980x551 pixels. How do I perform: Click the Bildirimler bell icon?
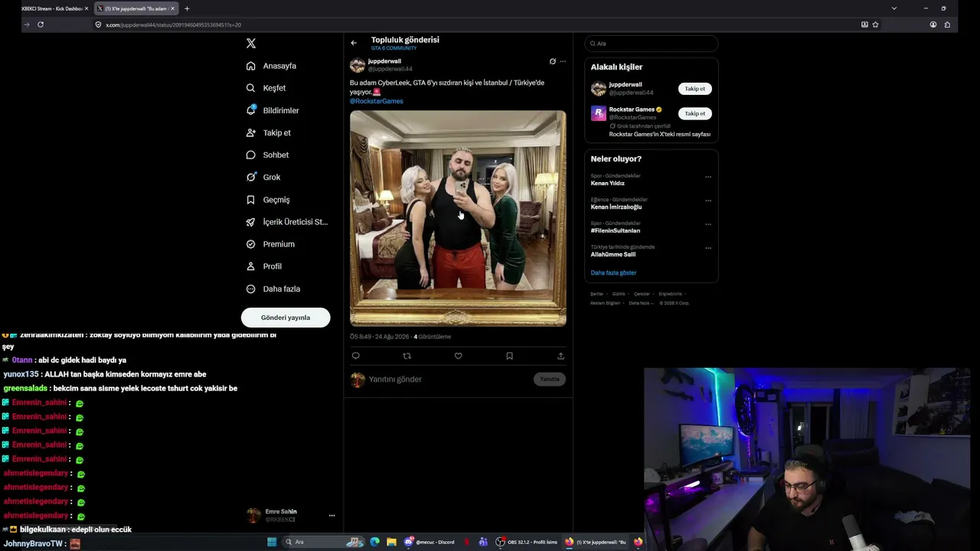coord(250,110)
